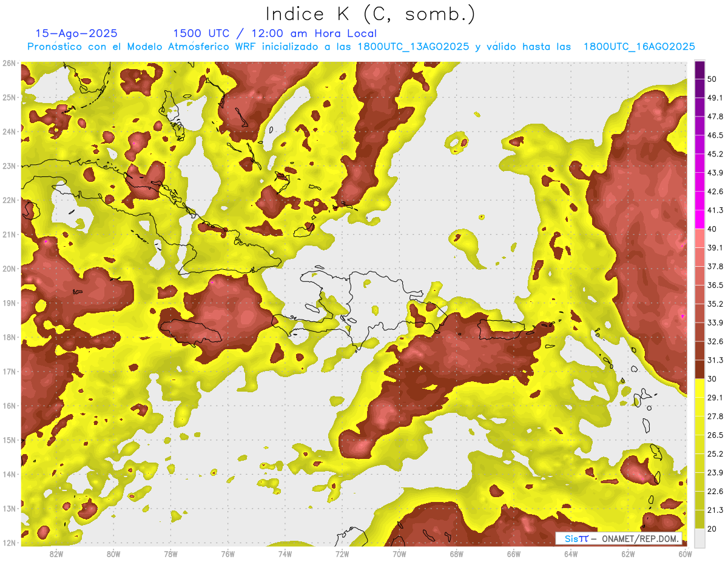Click the colorbar value '37.8'

[715, 266]
